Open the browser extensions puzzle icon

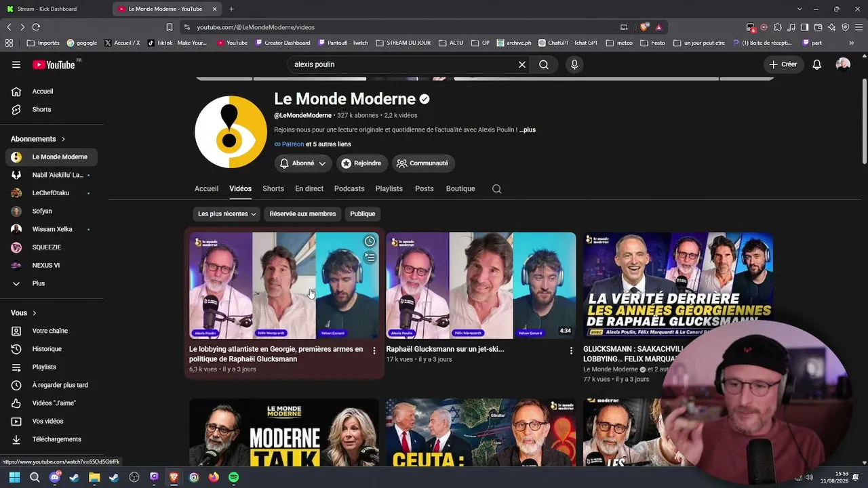click(x=778, y=27)
